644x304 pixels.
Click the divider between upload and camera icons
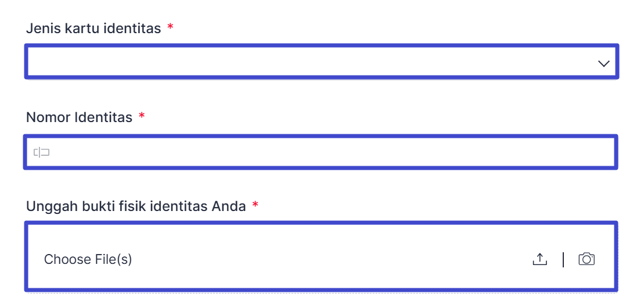click(563, 259)
